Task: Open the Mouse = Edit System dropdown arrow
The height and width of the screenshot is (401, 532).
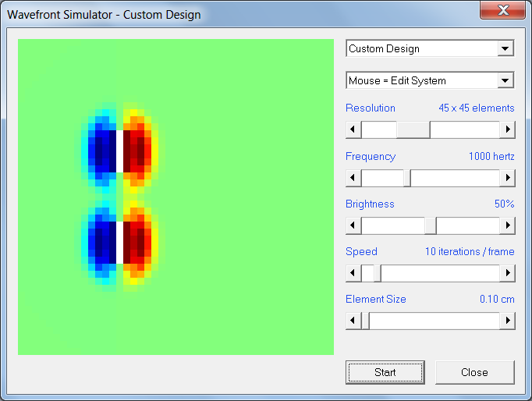Action: coord(505,80)
